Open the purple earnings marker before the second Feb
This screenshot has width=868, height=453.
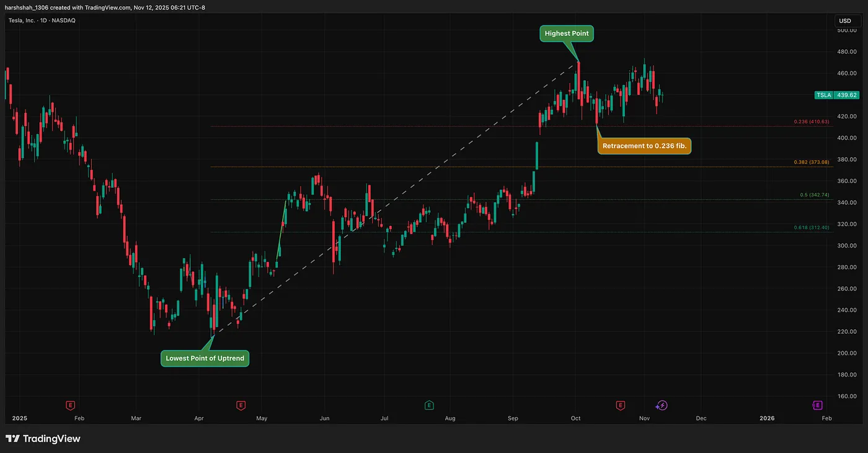click(817, 405)
